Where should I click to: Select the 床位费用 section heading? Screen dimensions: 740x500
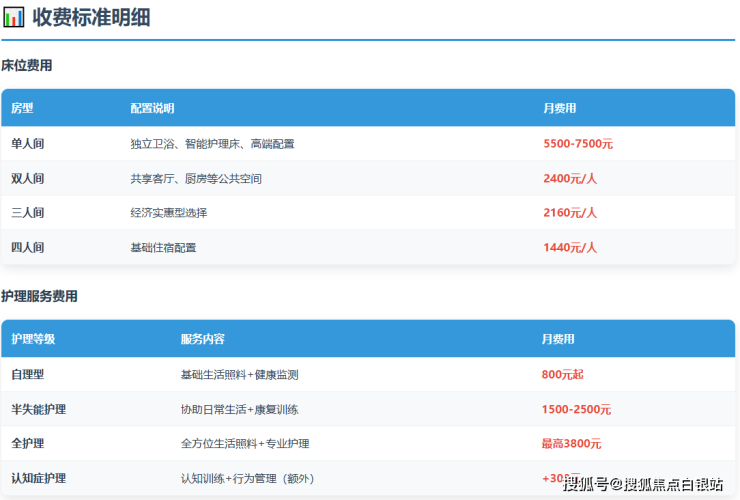pos(27,66)
